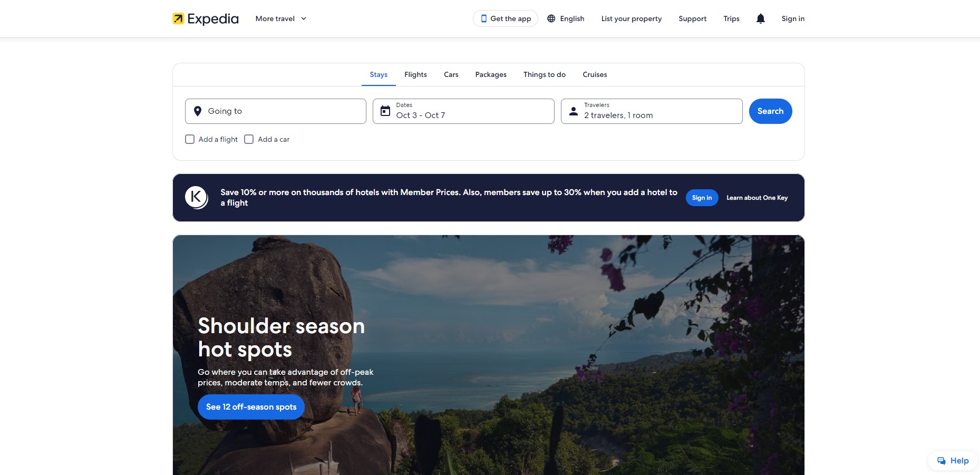Open the Trips link

tap(731, 18)
